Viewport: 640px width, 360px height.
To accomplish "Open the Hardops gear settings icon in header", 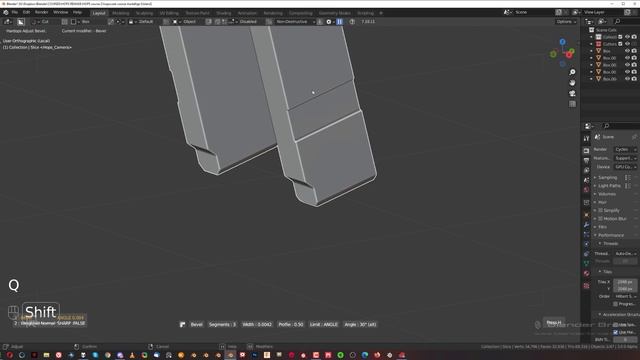I will [329, 22].
